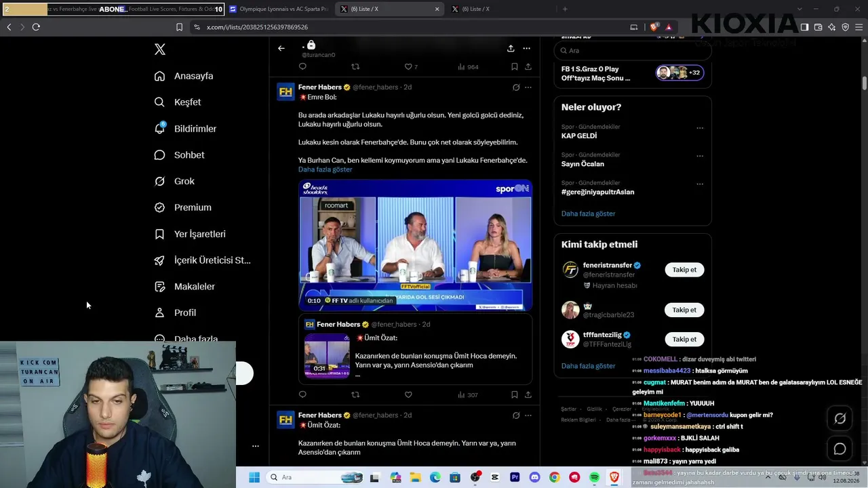Open the floating chat messages button

[840, 449]
